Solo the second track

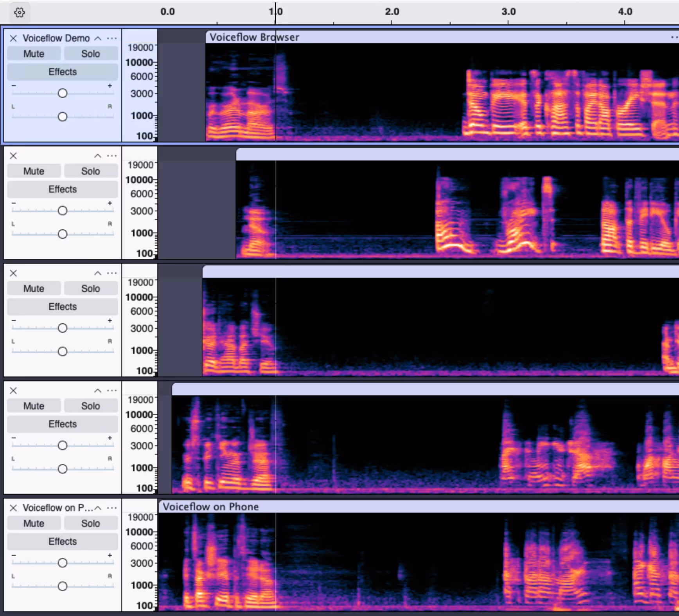pos(90,171)
